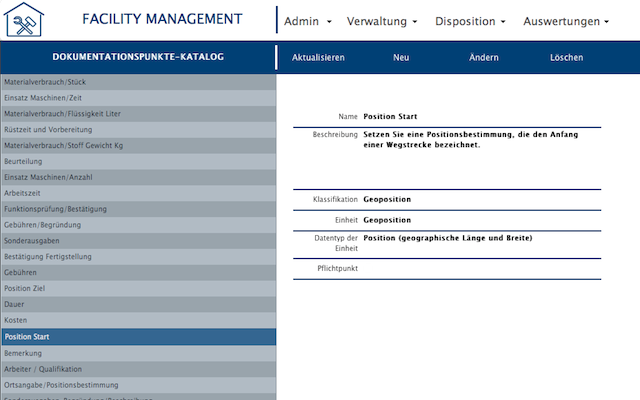
Task: Expand the Auswertungen menu
Action: click(565, 21)
